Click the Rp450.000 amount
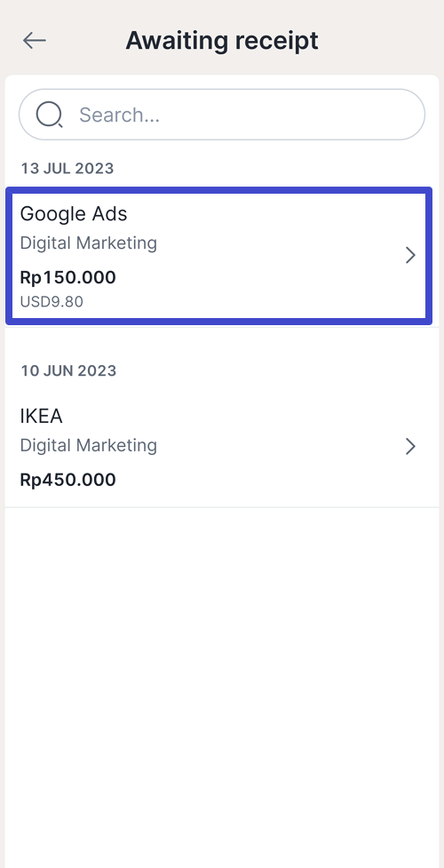Image resolution: width=444 pixels, height=868 pixels. point(68,480)
